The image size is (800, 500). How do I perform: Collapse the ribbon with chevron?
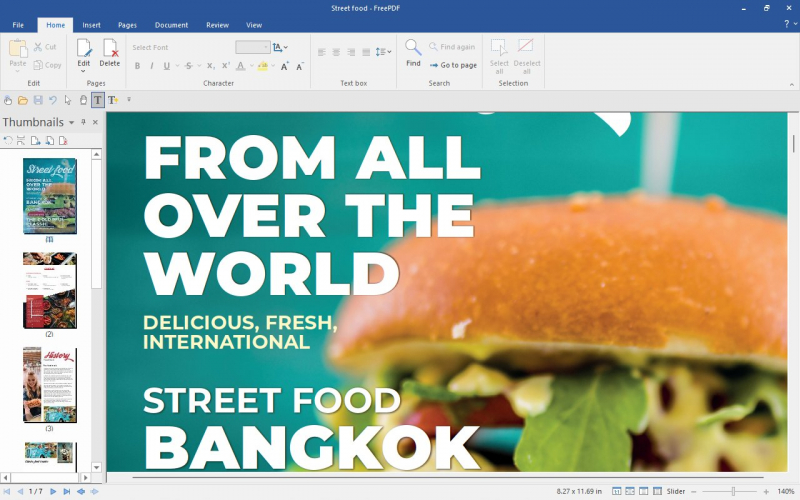[x=791, y=85]
